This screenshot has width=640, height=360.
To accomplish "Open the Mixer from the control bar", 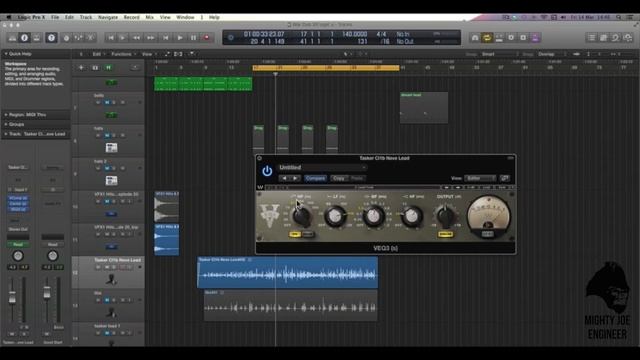I will [78, 38].
